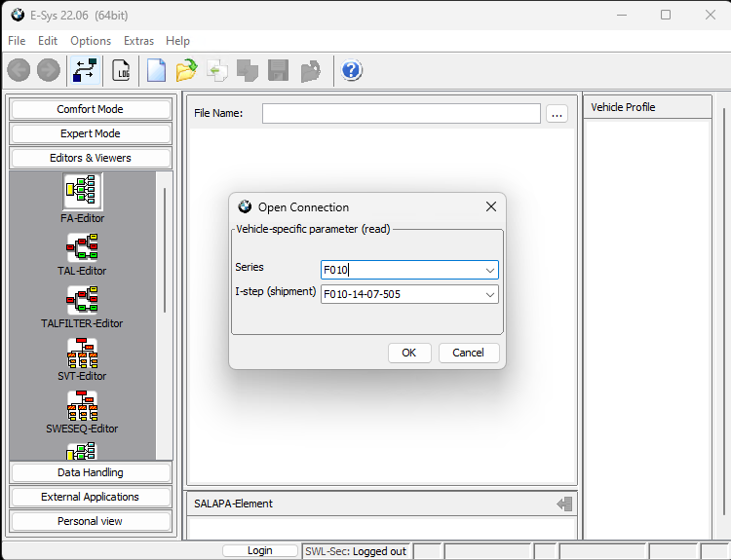
Task: Switch to Comfort Mode panel
Action: coord(91,109)
